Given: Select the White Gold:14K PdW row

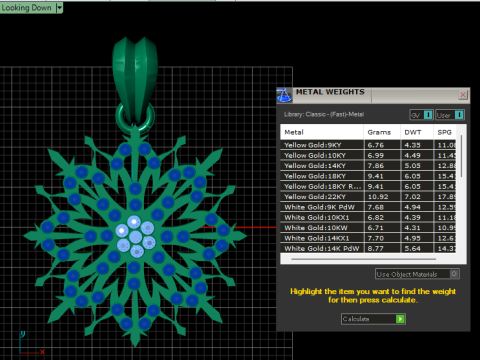Looking at the screenshot, I should (368, 248).
